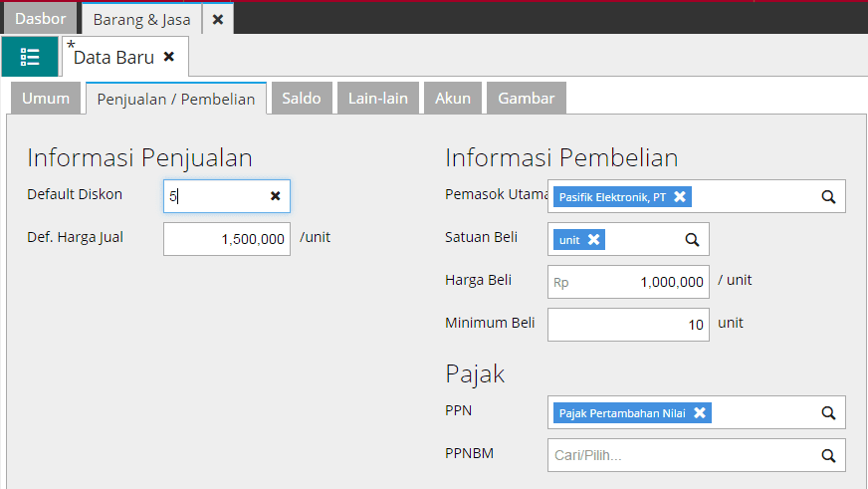Viewport: 868px width, 489px height.
Task: Search Satuan Beli options
Action: (x=692, y=240)
